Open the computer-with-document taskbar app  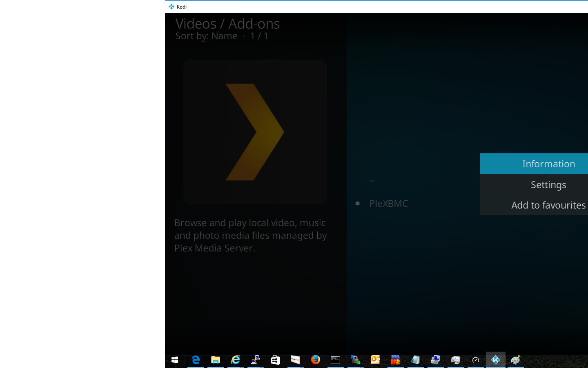[436, 360]
